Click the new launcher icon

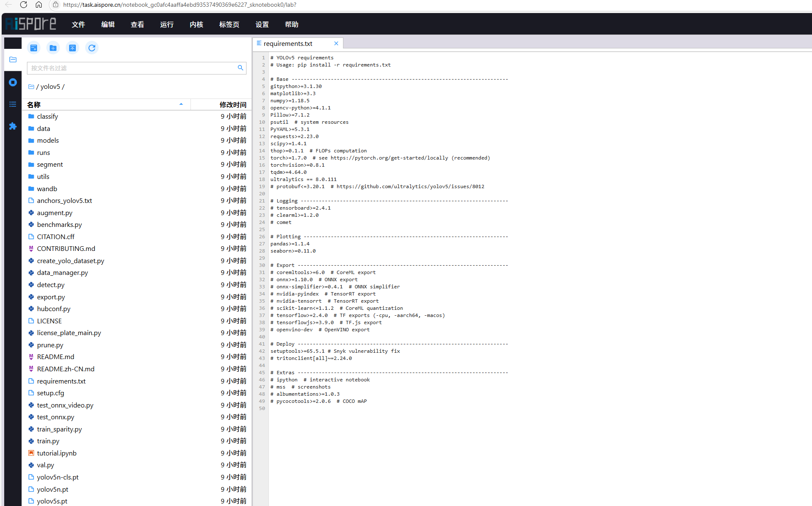pyautogui.click(x=34, y=48)
